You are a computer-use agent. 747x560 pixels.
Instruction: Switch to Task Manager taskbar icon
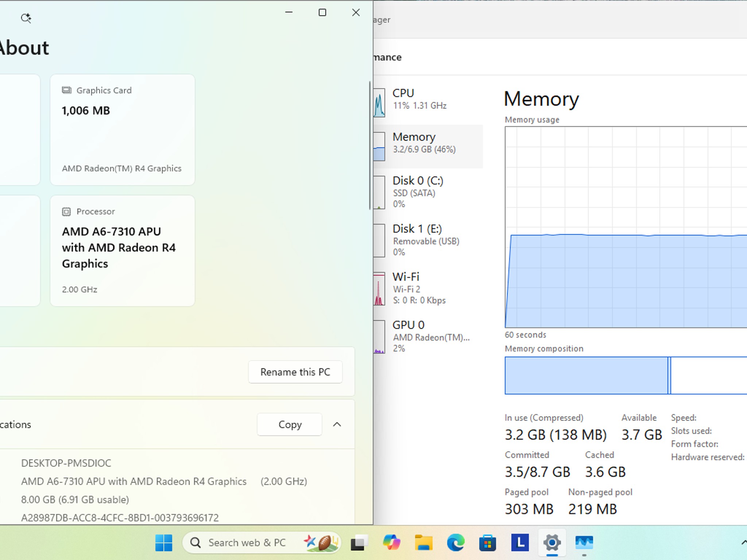click(584, 543)
